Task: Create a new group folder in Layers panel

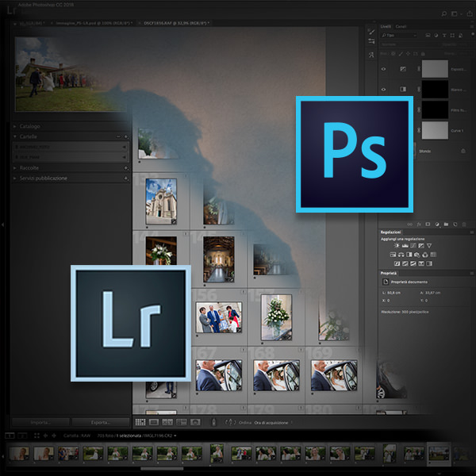Action: tap(446, 225)
